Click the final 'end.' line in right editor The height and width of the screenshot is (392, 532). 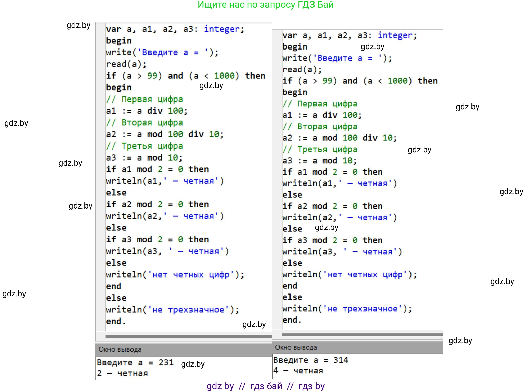pyautogui.click(x=292, y=320)
